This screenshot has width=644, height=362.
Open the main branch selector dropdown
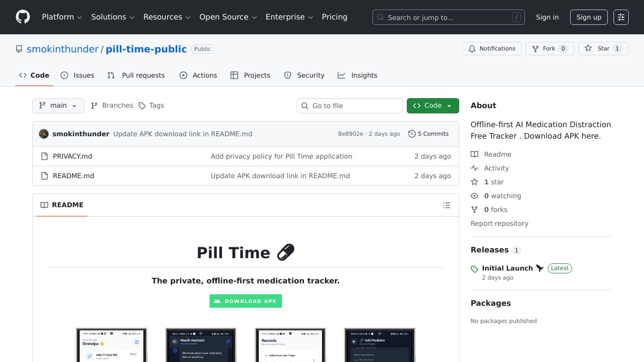[x=58, y=106]
